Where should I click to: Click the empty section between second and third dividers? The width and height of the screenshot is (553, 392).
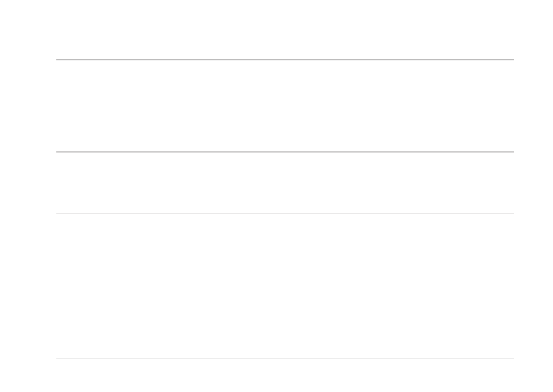[285, 183]
